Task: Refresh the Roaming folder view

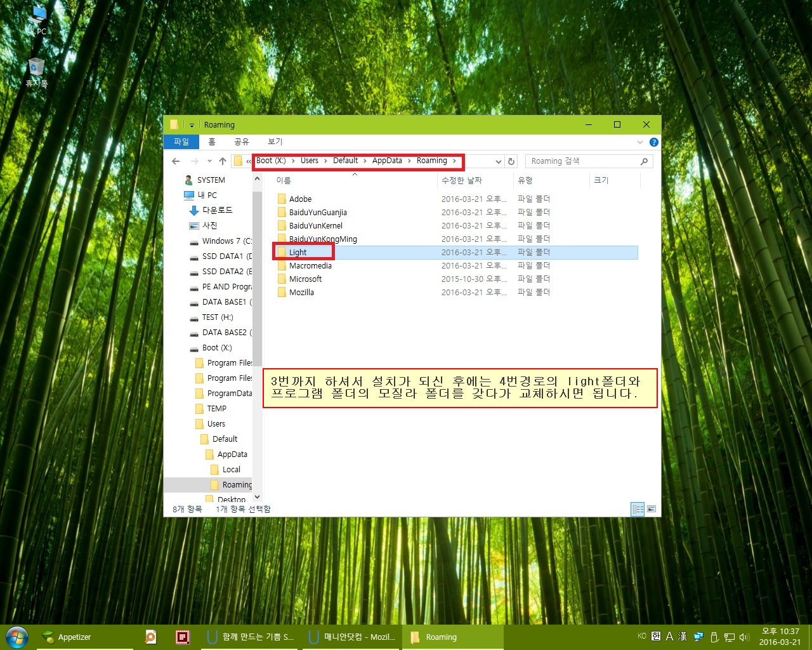Action: coord(511,161)
